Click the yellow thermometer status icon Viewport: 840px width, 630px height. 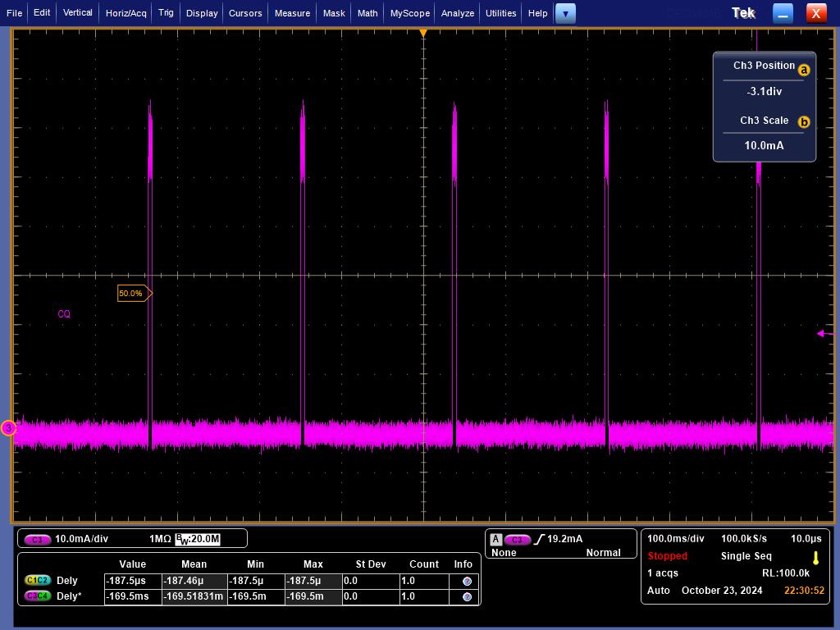click(815, 556)
